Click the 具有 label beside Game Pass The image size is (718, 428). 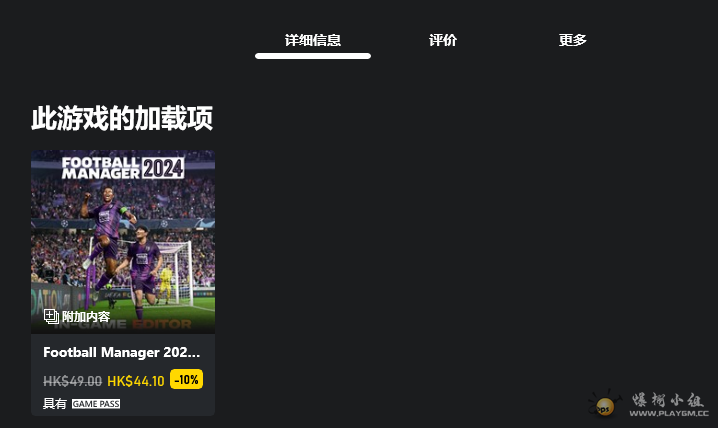54,404
